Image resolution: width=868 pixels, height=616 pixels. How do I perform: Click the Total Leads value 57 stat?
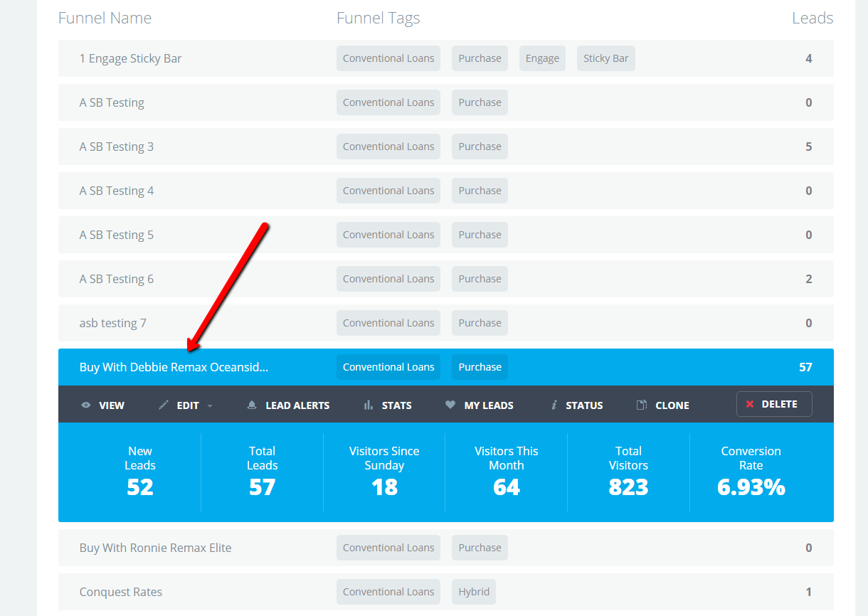tap(262, 487)
